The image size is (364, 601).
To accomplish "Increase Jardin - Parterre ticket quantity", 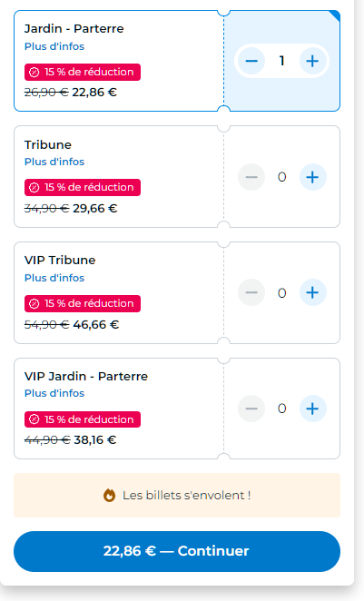I will 312,61.
